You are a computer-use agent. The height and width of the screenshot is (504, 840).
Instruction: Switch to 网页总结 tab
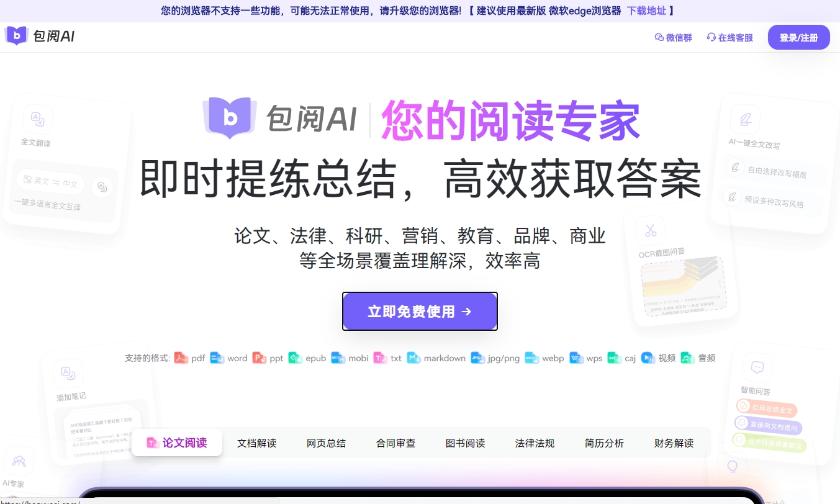pos(327,443)
